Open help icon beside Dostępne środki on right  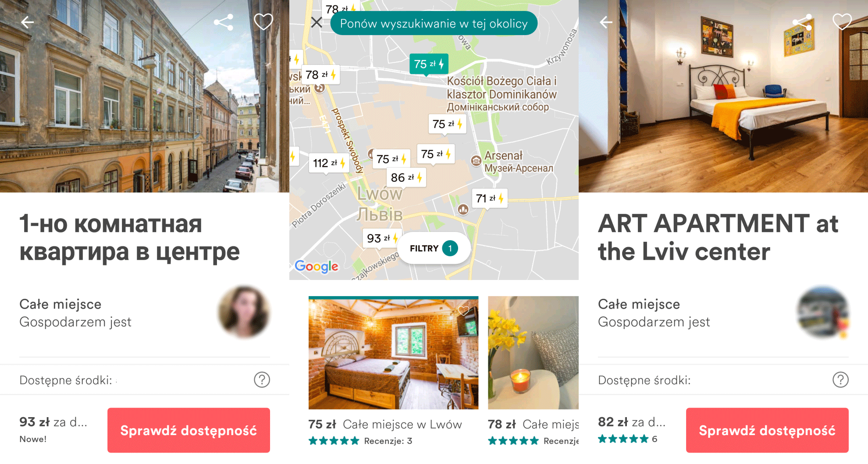click(840, 380)
